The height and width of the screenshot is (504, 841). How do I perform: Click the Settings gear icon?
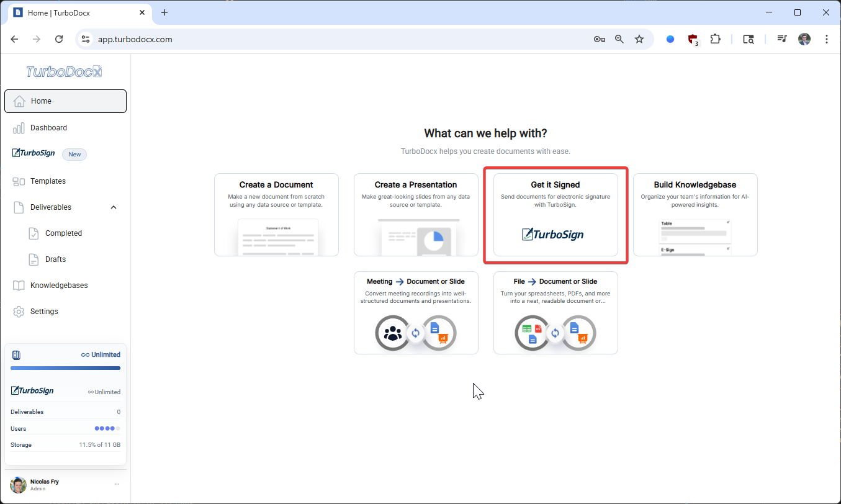19,312
